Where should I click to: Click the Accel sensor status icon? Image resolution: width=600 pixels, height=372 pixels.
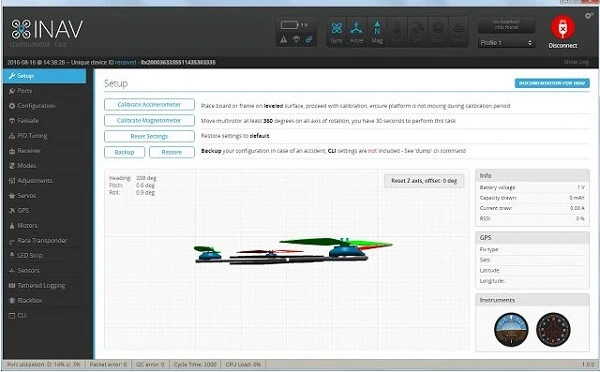coord(356,31)
